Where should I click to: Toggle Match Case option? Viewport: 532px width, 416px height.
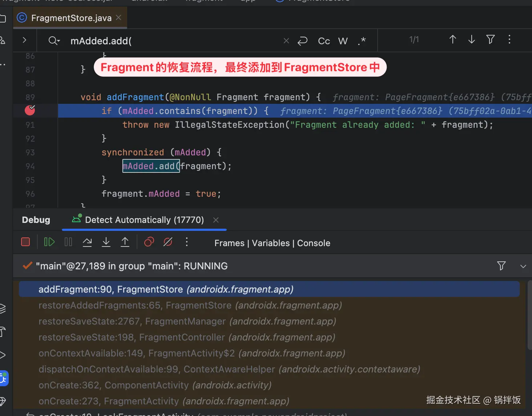pyautogui.click(x=324, y=41)
